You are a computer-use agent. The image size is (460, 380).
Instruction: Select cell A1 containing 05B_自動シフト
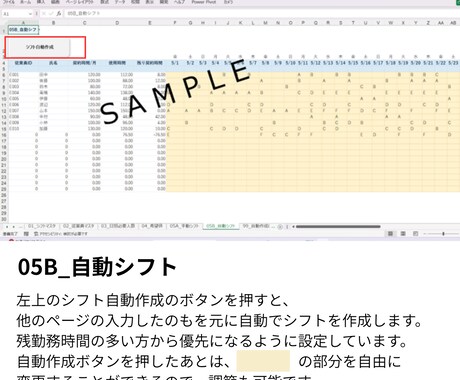point(23,30)
